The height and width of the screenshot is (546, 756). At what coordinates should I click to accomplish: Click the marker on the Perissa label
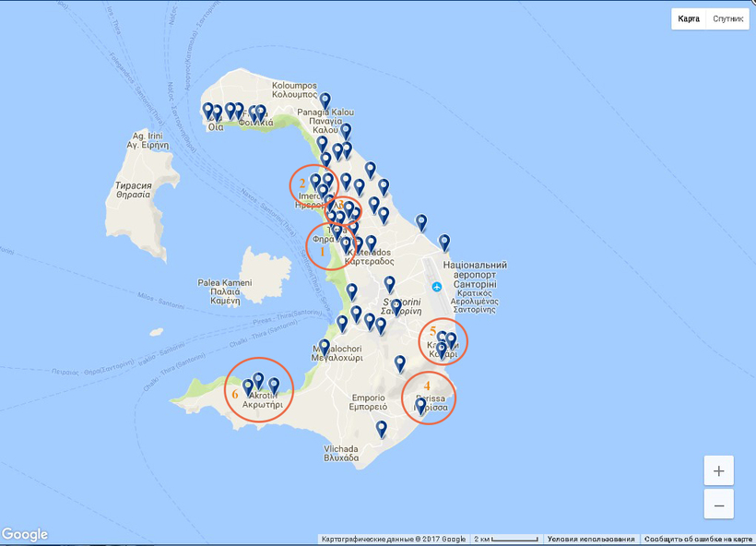[421, 405]
